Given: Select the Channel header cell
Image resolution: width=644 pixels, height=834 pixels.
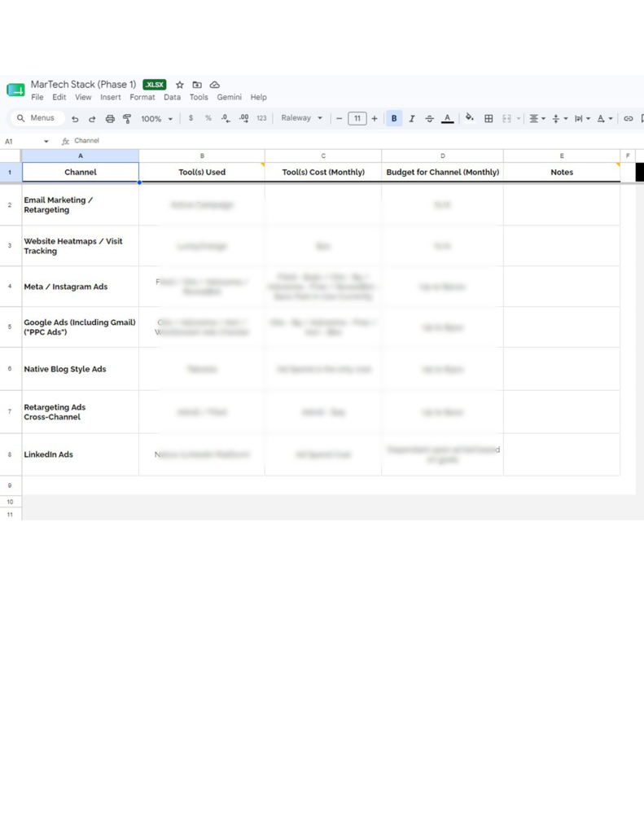Looking at the screenshot, I should coord(81,173).
